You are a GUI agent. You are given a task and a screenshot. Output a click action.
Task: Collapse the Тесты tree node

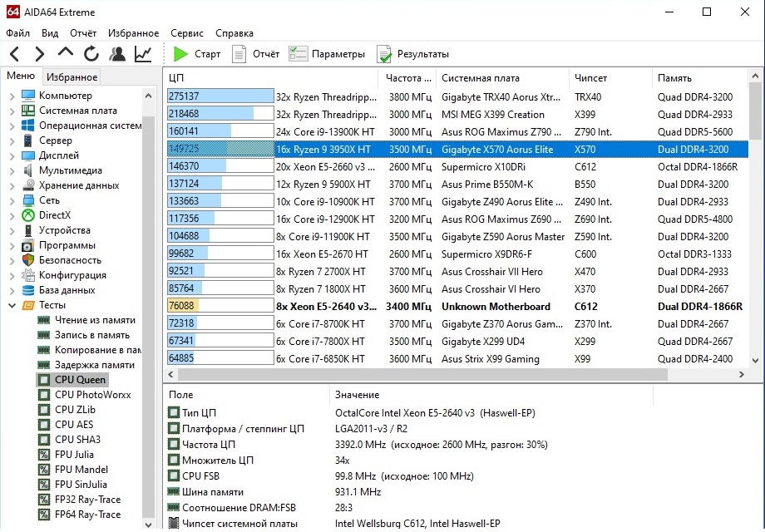[x=12, y=306]
